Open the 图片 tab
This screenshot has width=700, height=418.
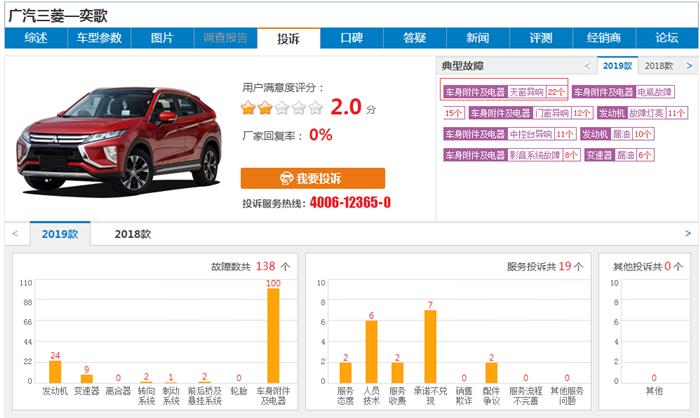click(162, 38)
